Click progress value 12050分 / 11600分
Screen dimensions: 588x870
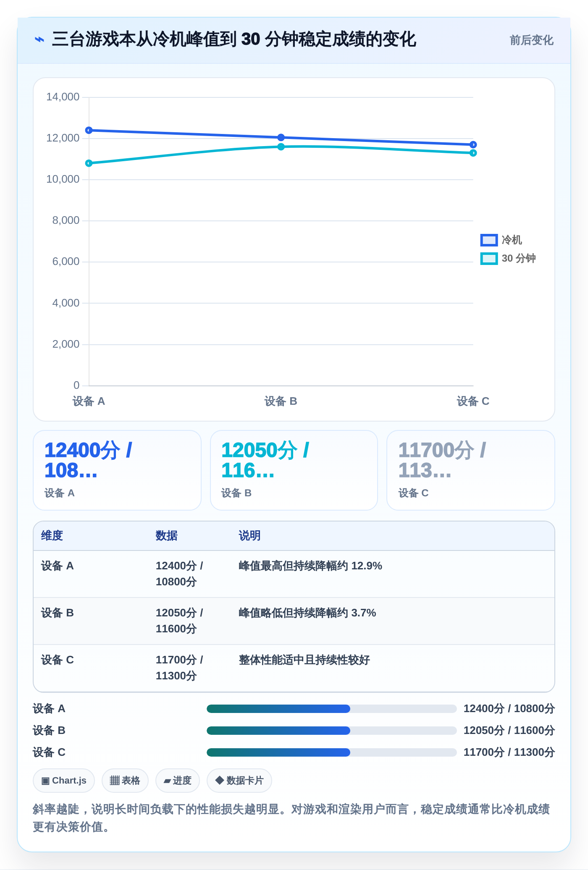tap(509, 731)
